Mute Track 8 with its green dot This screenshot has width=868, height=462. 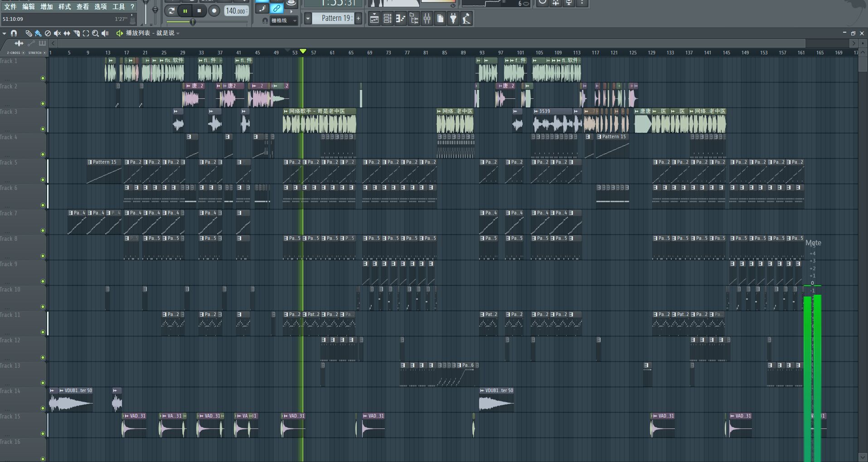pyautogui.click(x=43, y=256)
